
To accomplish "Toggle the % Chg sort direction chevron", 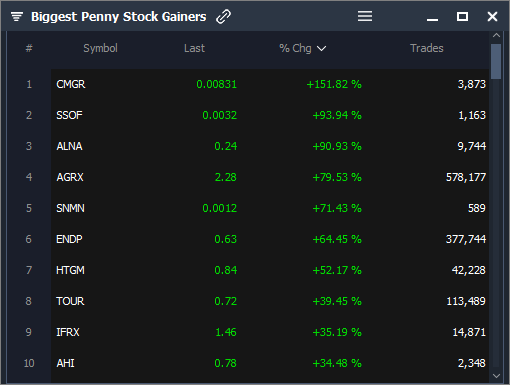I will pos(321,49).
